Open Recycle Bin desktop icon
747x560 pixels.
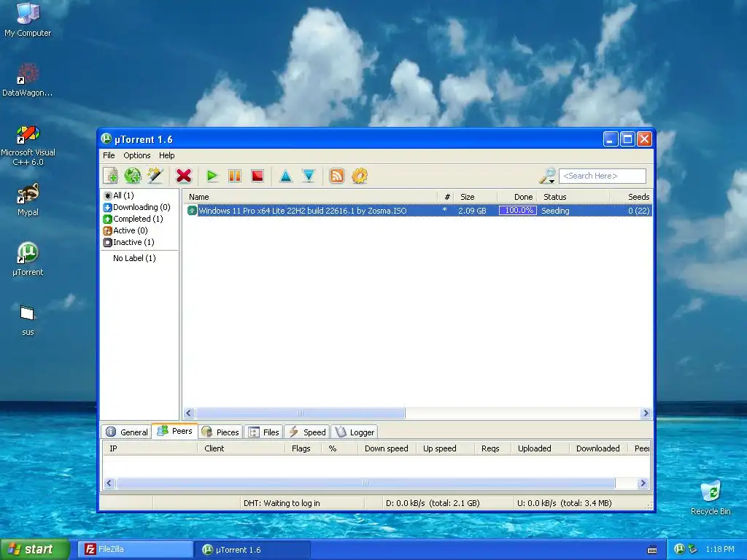[711, 497]
